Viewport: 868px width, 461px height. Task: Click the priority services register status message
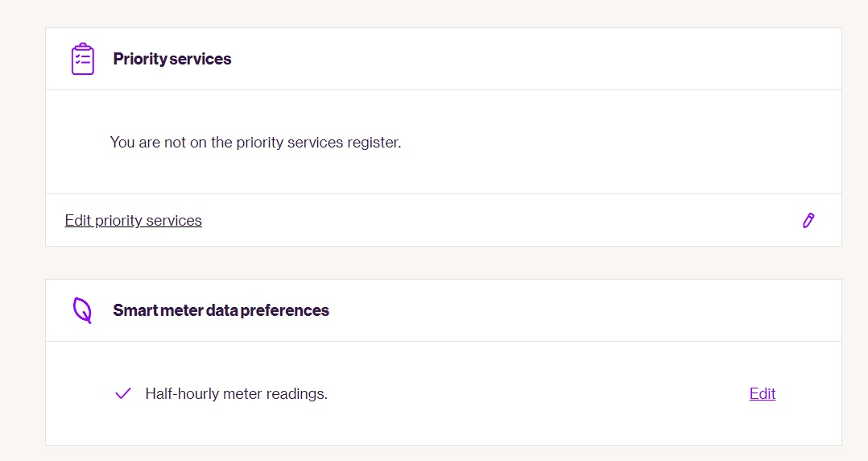tap(255, 142)
